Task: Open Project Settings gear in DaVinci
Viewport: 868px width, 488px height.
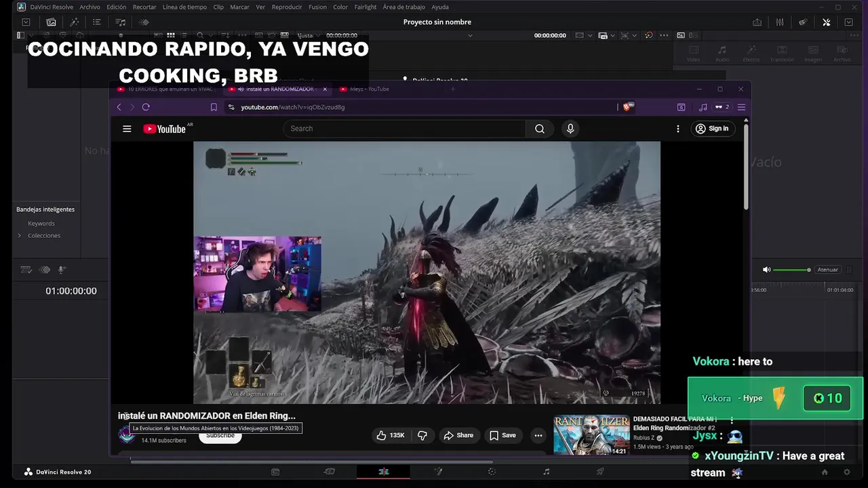Action: (846, 472)
